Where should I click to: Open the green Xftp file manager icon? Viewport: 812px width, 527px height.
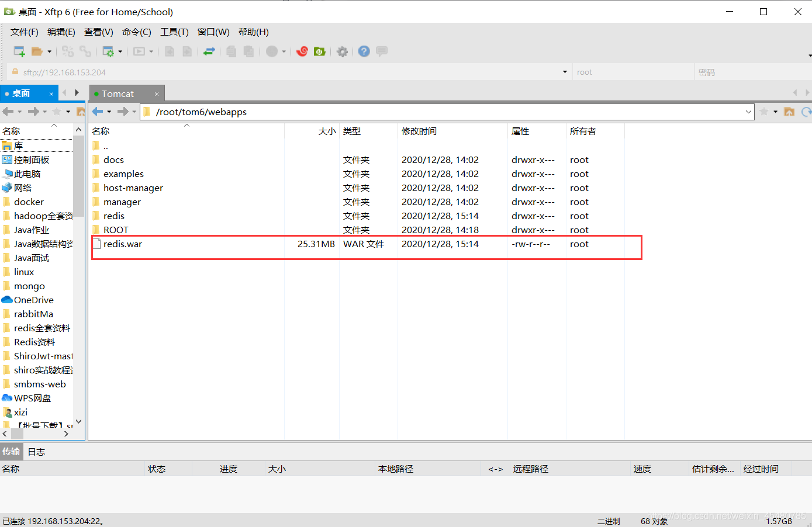click(x=319, y=51)
